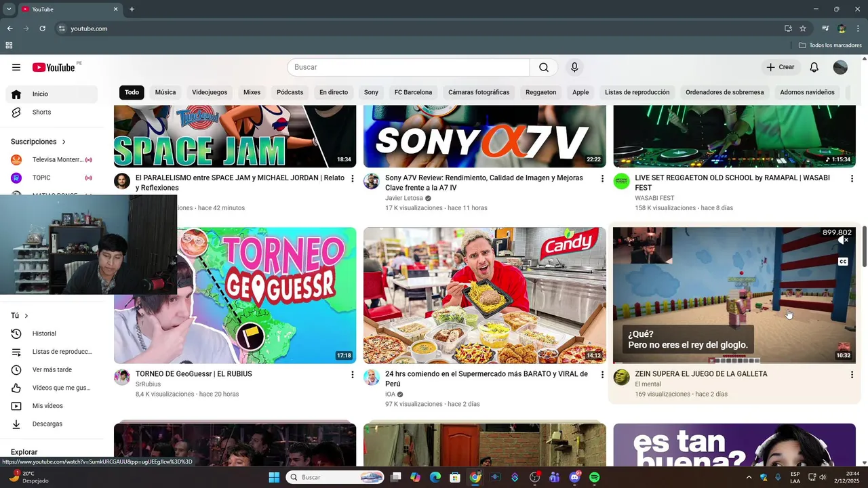
Task: Select the FC Barcelona chip
Action: point(413,92)
